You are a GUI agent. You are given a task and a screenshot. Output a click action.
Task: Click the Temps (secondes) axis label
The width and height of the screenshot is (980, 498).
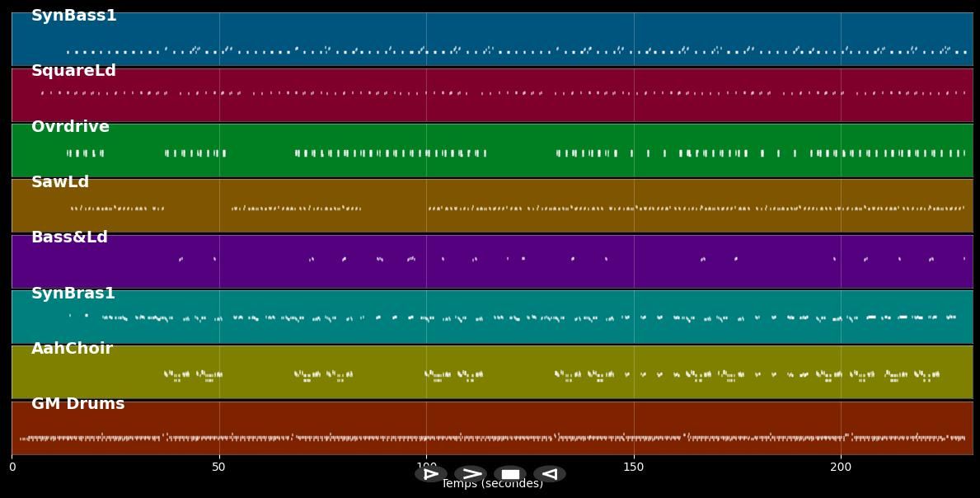(x=492, y=484)
